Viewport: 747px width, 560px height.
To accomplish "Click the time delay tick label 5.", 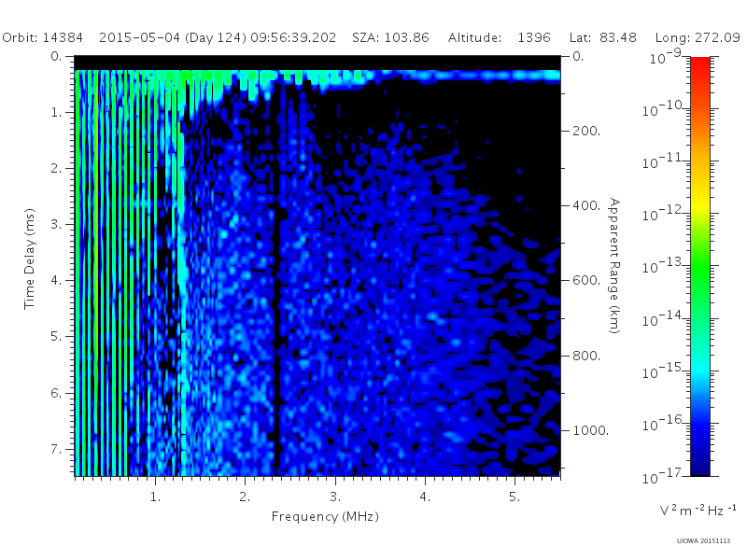I will [56, 337].
